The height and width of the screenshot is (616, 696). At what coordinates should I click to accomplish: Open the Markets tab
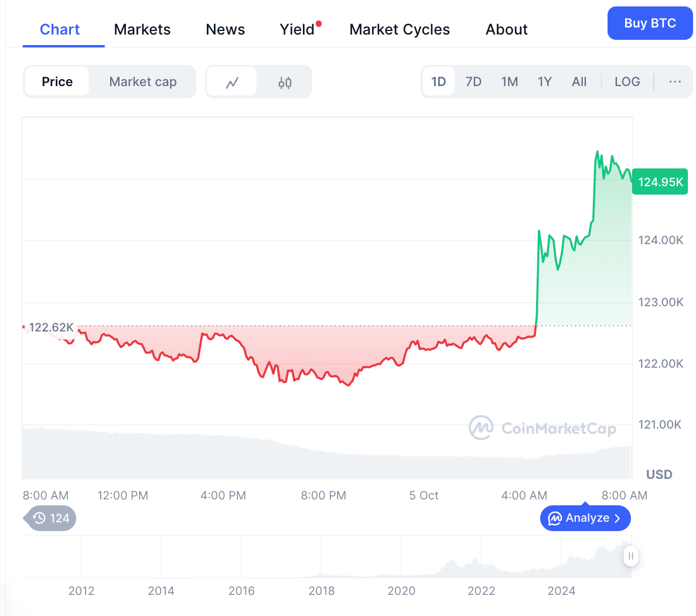[142, 29]
